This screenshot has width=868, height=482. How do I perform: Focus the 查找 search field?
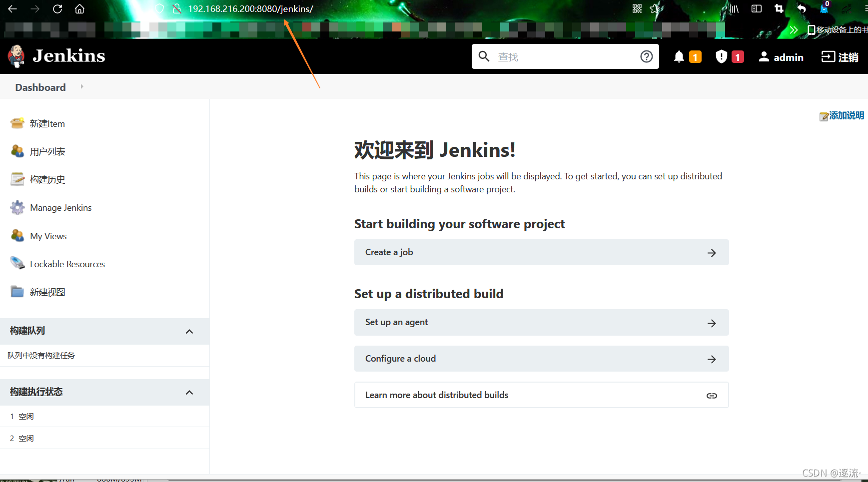(x=565, y=57)
